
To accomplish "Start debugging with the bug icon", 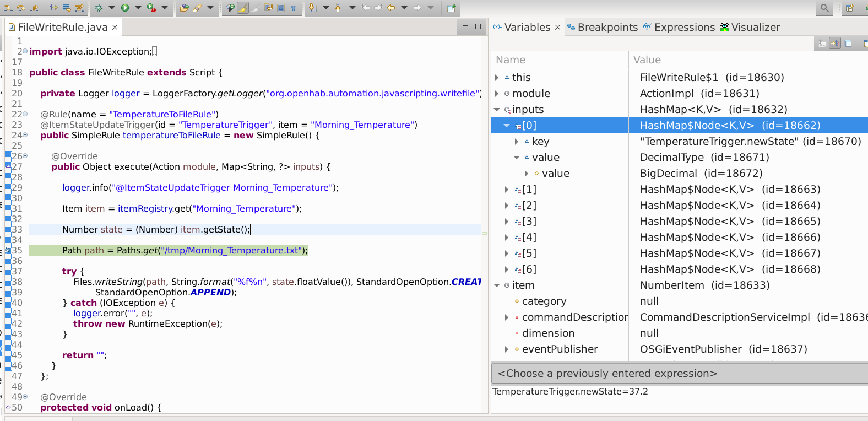I will pyautogui.click(x=99, y=8).
